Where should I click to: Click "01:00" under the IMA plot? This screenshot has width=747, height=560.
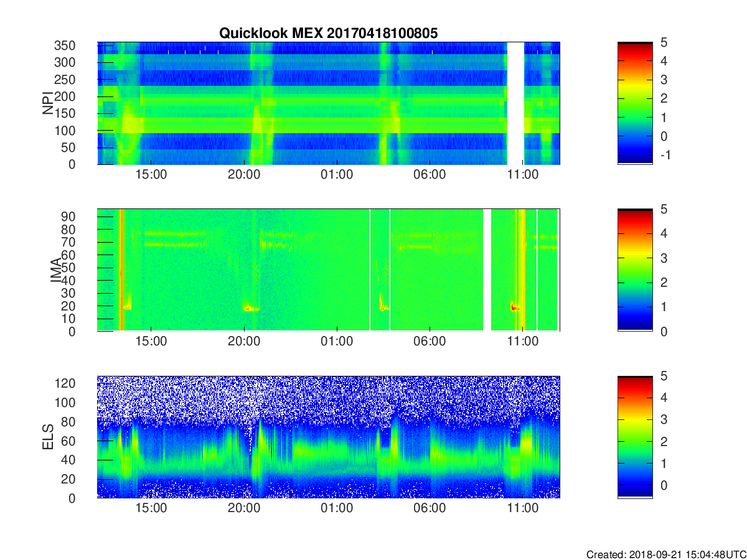(337, 342)
